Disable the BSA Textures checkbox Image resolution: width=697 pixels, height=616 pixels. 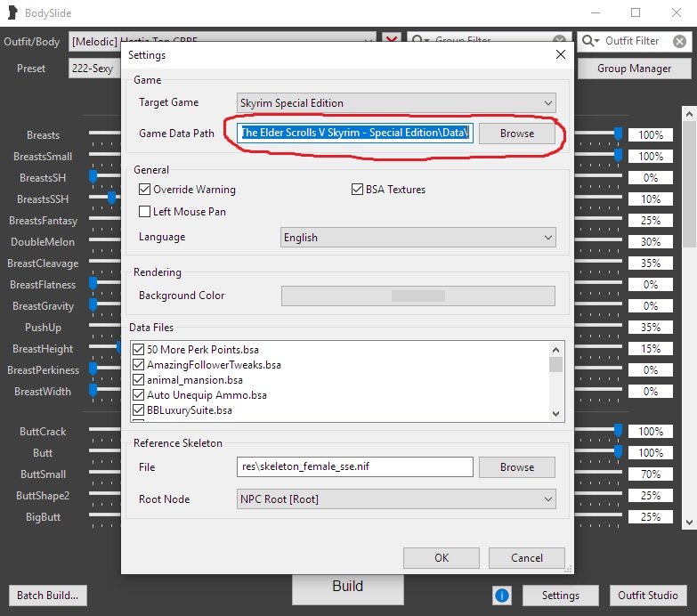359,190
